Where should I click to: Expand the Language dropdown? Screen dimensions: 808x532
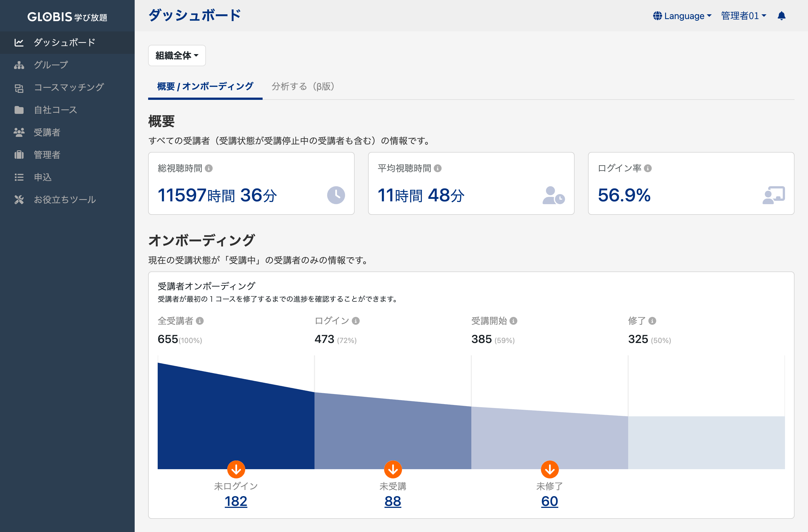pyautogui.click(x=682, y=16)
